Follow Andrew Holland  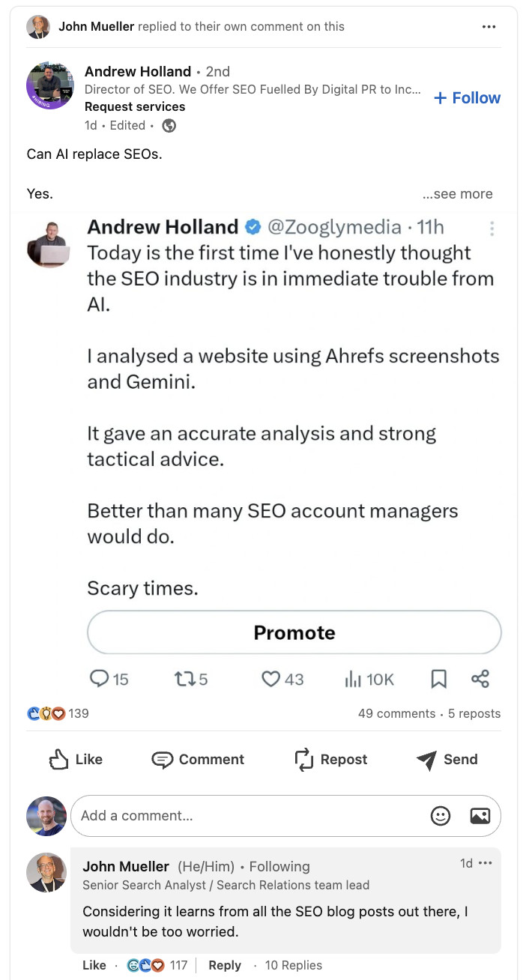(x=467, y=97)
